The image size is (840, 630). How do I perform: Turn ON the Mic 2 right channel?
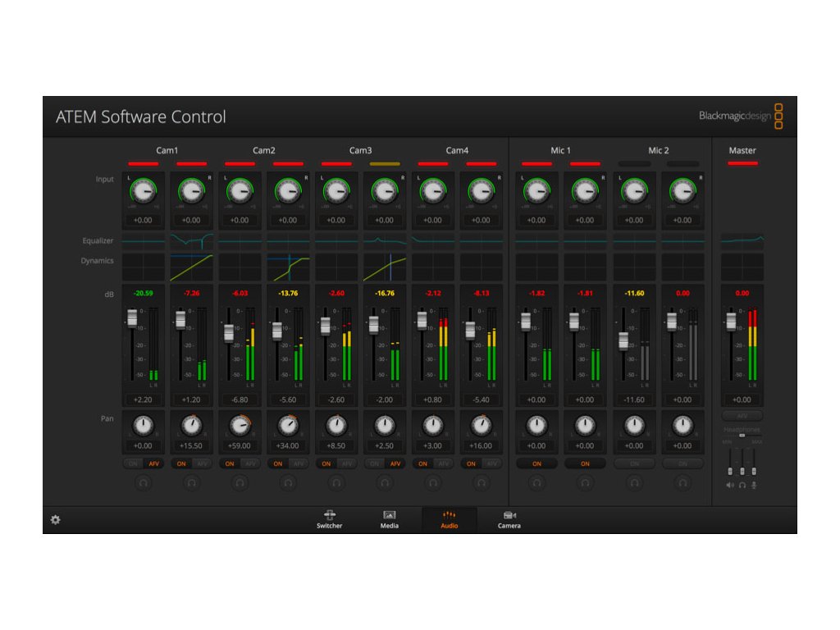pos(682,464)
